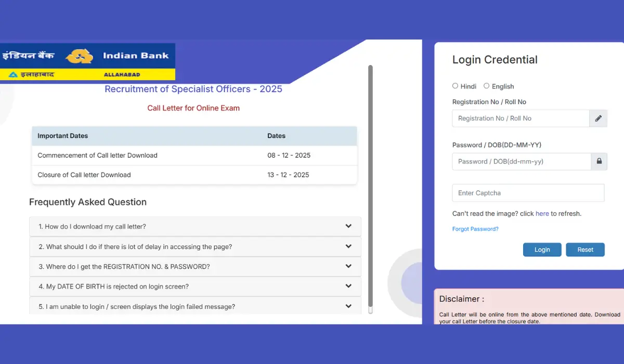Click the Registration No / Roll No input field
The width and height of the screenshot is (624, 364).
click(x=520, y=118)
